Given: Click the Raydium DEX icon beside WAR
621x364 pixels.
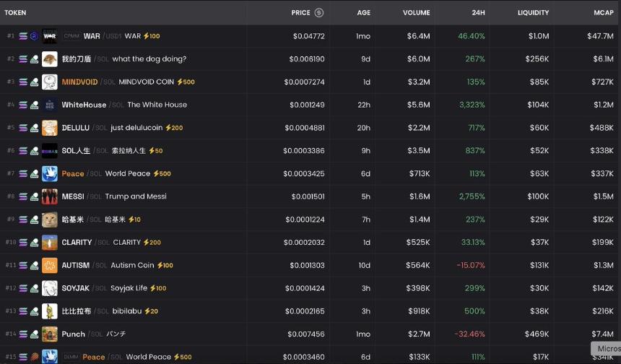Looking at the screenshot, I should click(x=33, y=36).
